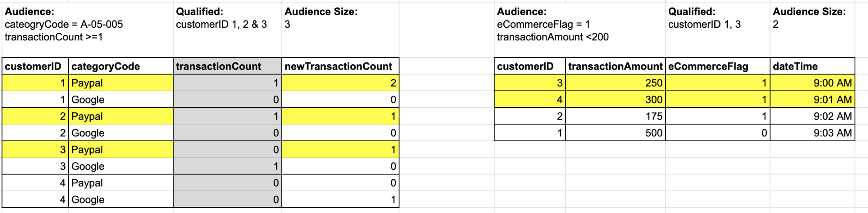Viewport: 868px width, 213px height.
Task: Click the 9:03 AM dateTime cell
Action: point(812,133)
